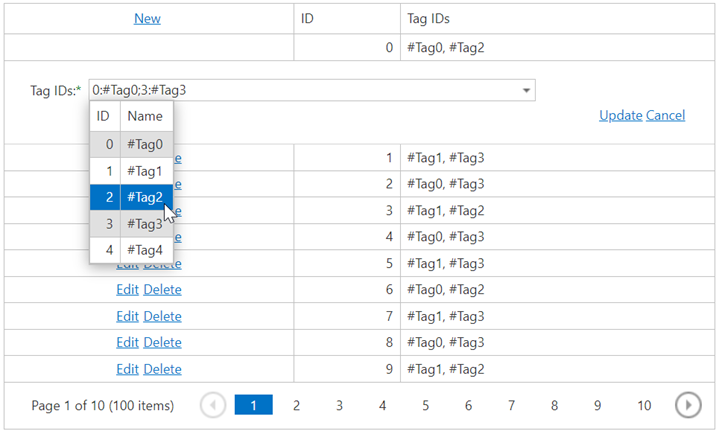This screenshot has width=719, height=434.
Task: Click Edit link in row 9
Action: pos(127,369)
